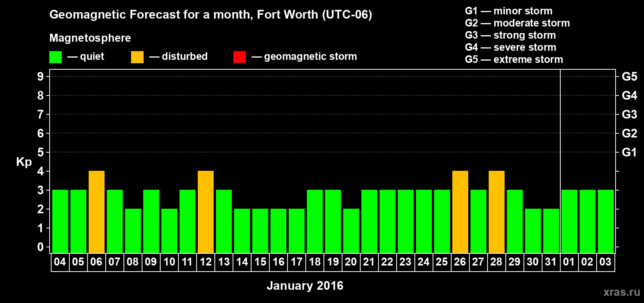
Task: Click date label 11 on the axis
Action: click(187, 262)
